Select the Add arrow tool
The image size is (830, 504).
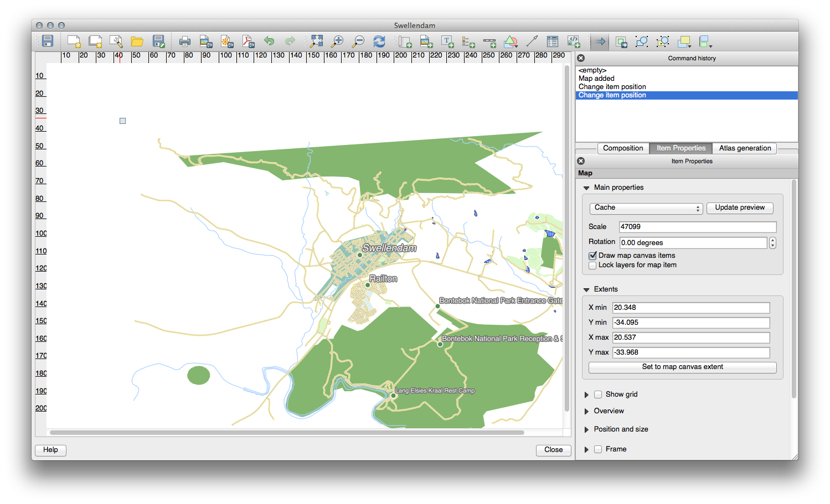coord(532,41)
